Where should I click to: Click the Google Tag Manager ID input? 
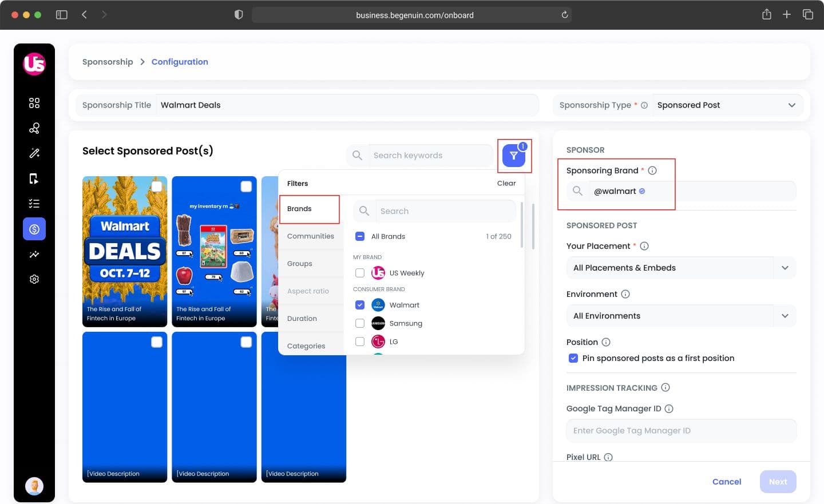[681, 431]
